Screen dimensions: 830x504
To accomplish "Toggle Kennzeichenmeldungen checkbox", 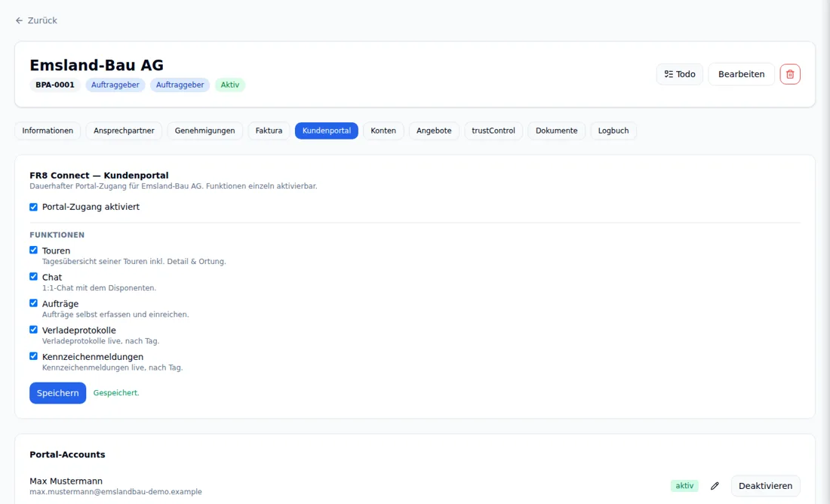I will pyautogui.click(x=33, y=356).
